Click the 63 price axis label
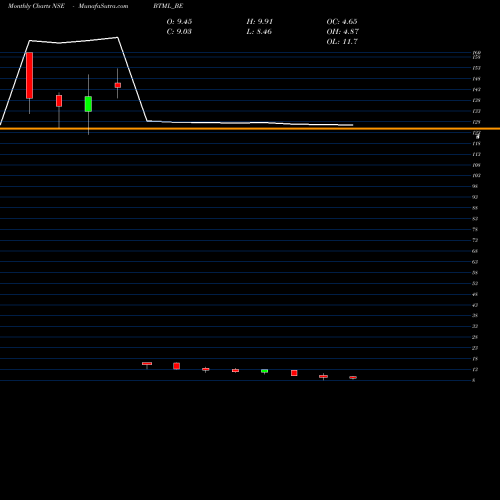Viewport: 500px width, 500px height. tap(475, 262)
